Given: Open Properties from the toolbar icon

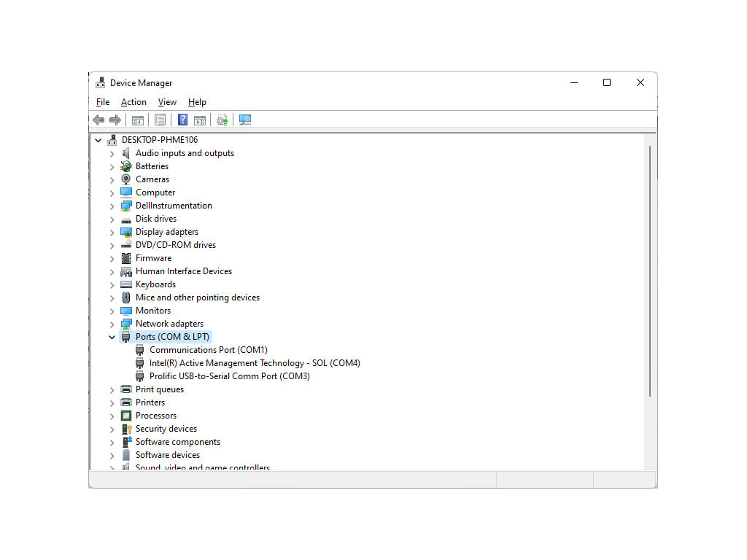Looking at the screenshot, I should coord(160,120).
